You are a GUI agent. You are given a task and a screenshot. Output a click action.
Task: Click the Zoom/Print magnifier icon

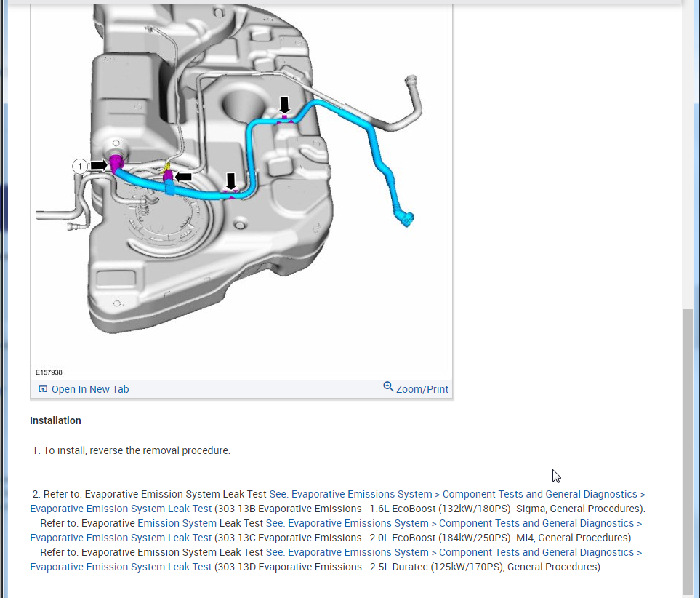[388, 386]
